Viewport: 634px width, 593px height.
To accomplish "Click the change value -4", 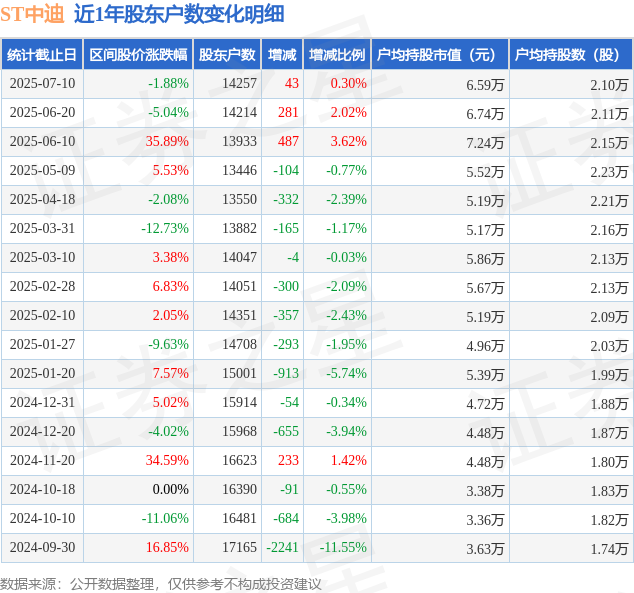I will (293, 257).
